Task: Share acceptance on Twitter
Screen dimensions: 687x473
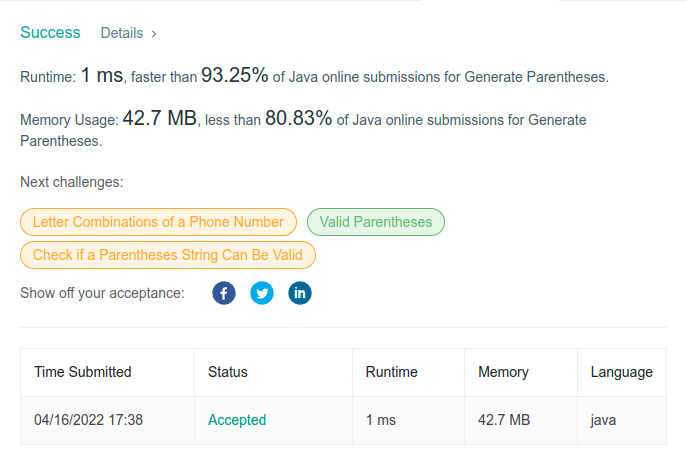Action: [262, 293]
